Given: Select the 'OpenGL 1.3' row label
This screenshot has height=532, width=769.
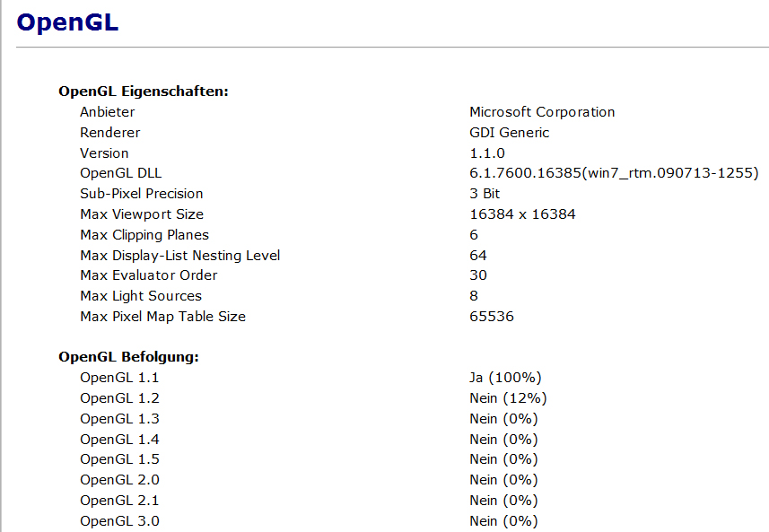Looking at the screenshot, I should [119, 419].
